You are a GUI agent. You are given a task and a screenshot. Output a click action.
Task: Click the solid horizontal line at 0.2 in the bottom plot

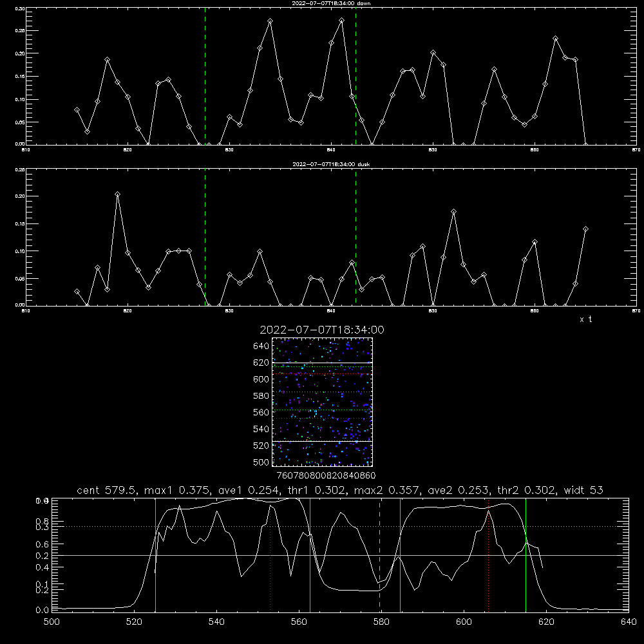340,555
